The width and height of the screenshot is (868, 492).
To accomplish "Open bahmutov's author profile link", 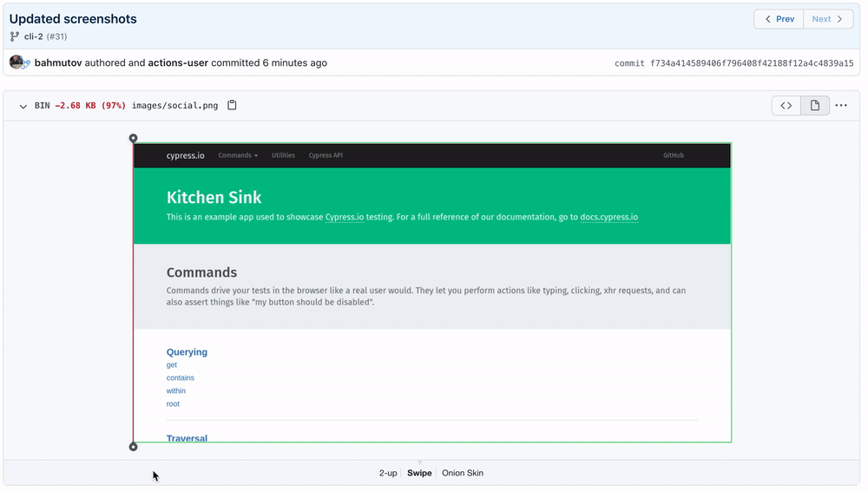I will pyautogui.click(x=58, y=63).
